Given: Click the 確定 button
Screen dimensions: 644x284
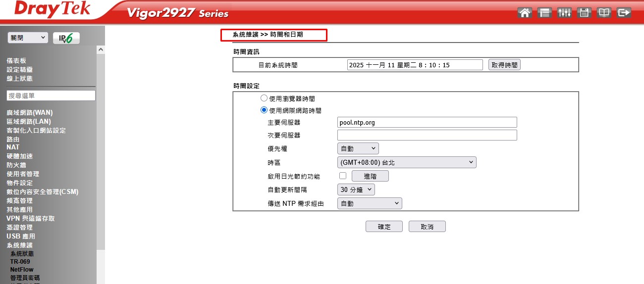Looking at the screenshot, I should pos(384,227).
